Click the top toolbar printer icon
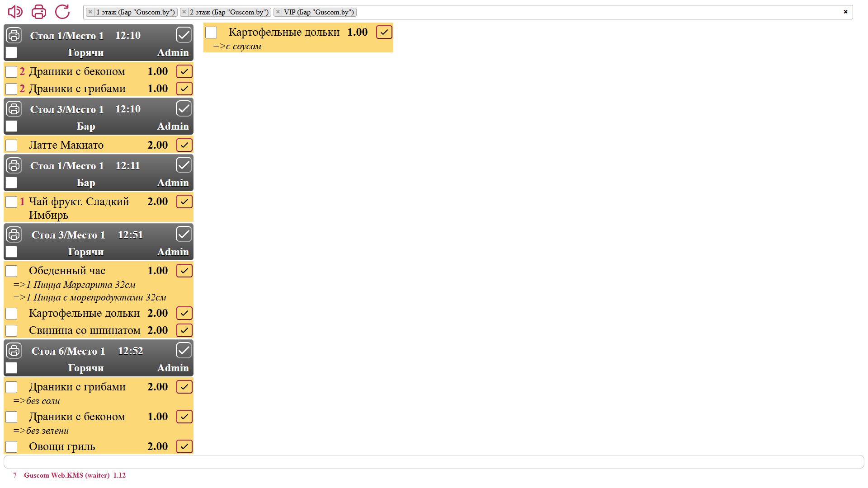The image size is (868, 488). pos(39,12)
